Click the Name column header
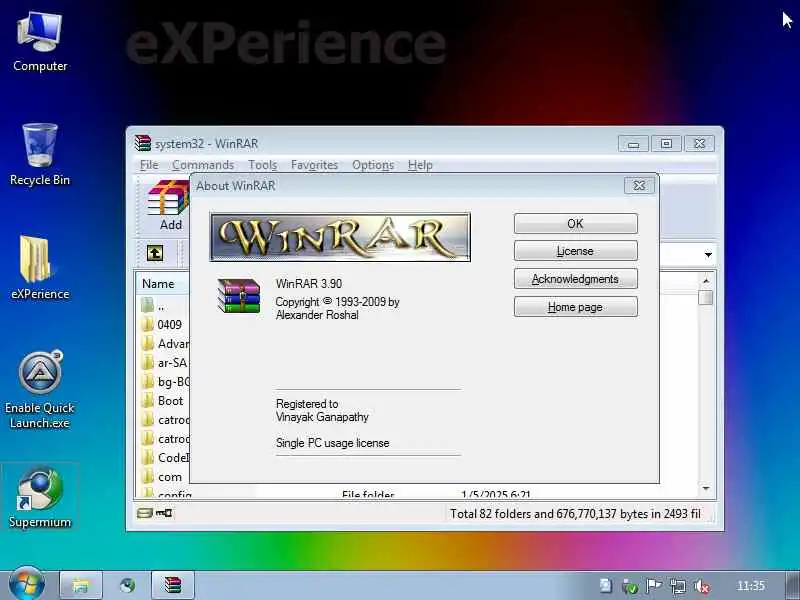This screenshot has height=600, width=800. click(x=163, y=284)
